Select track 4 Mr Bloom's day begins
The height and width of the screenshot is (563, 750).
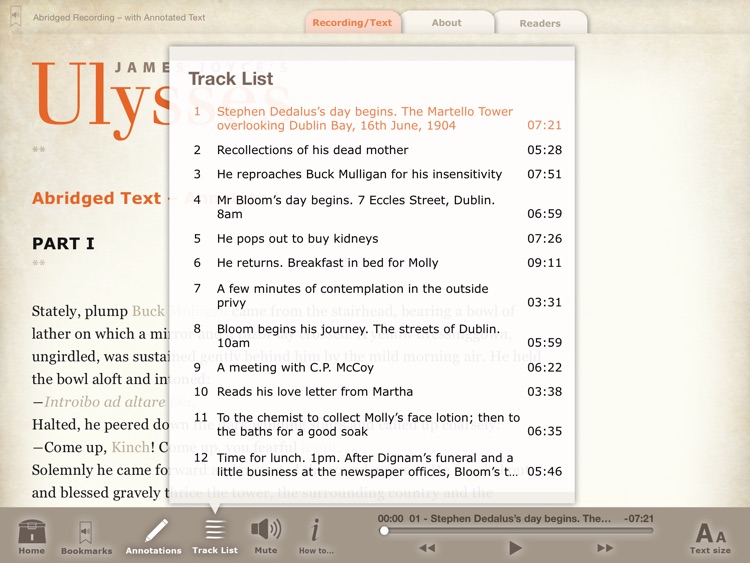tap(377, 207)
